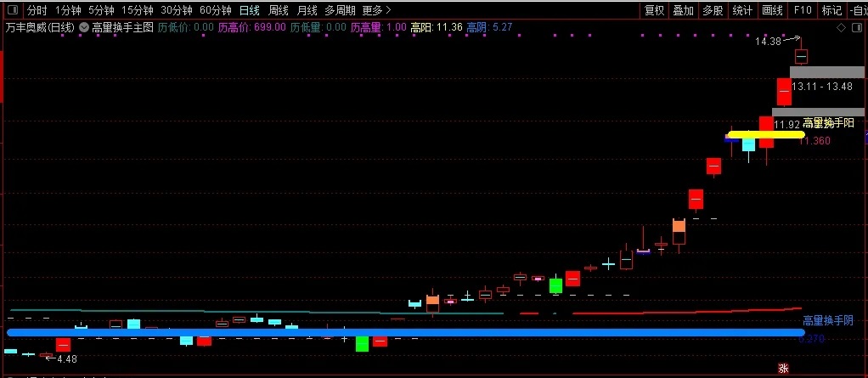
Task: Switch to the 周线 weekly tab
Action: click(278, 10)
